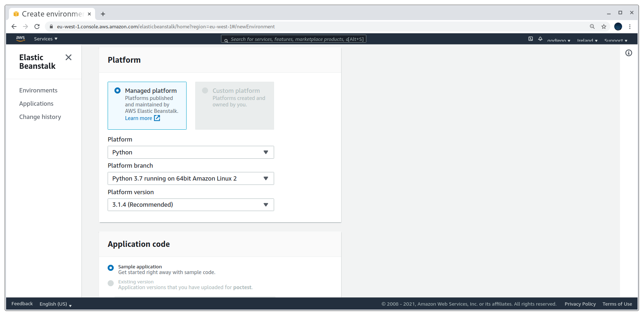
Task: Click the external link icon beside Learn more
Action: coord(157,118)
